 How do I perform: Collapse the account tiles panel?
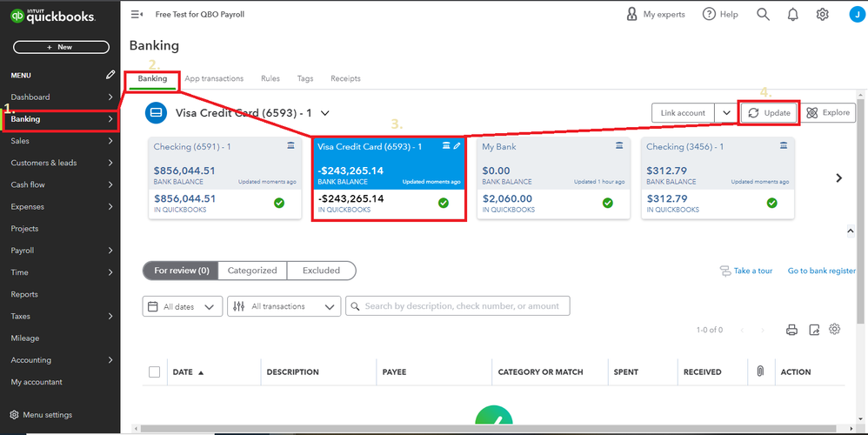point(851,231)
